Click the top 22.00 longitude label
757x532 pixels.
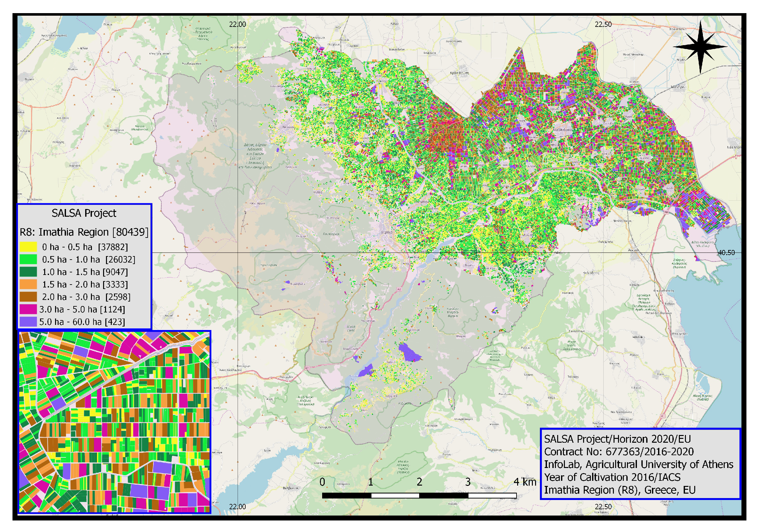[x=237, y=24]
